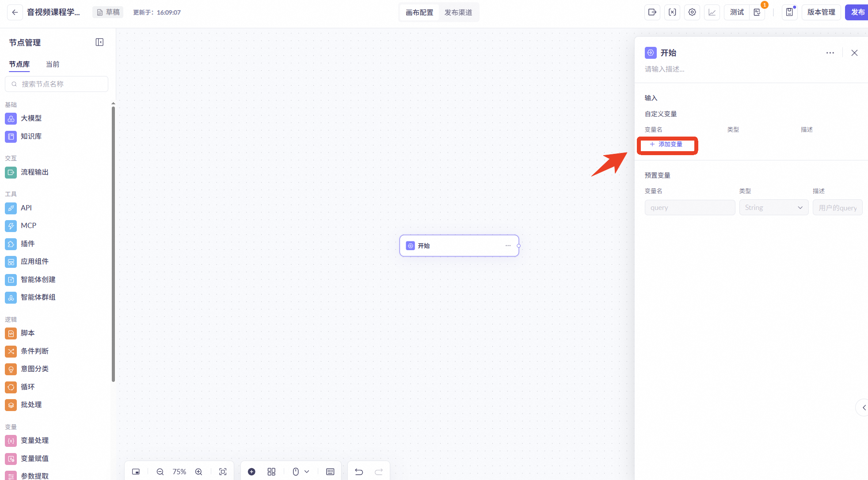Screen dimensions: 868x480
Task: Collapse the 节点管理 sidebar panel
Action: click(99, 42)
